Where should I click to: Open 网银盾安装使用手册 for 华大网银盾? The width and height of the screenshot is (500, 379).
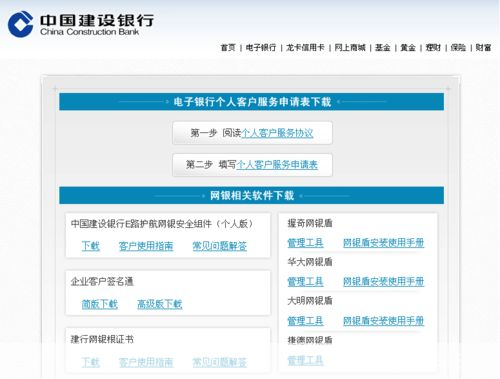pos(384,282)
